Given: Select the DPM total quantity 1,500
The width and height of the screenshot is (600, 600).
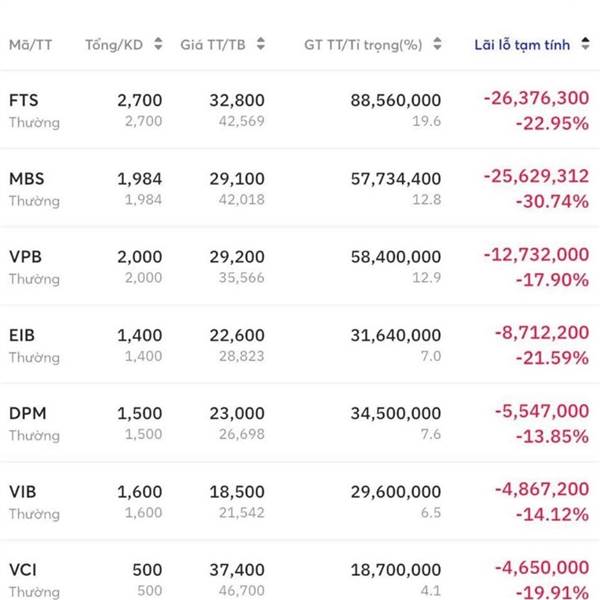Looking at the screenshot, I should [x=139, y=413].
